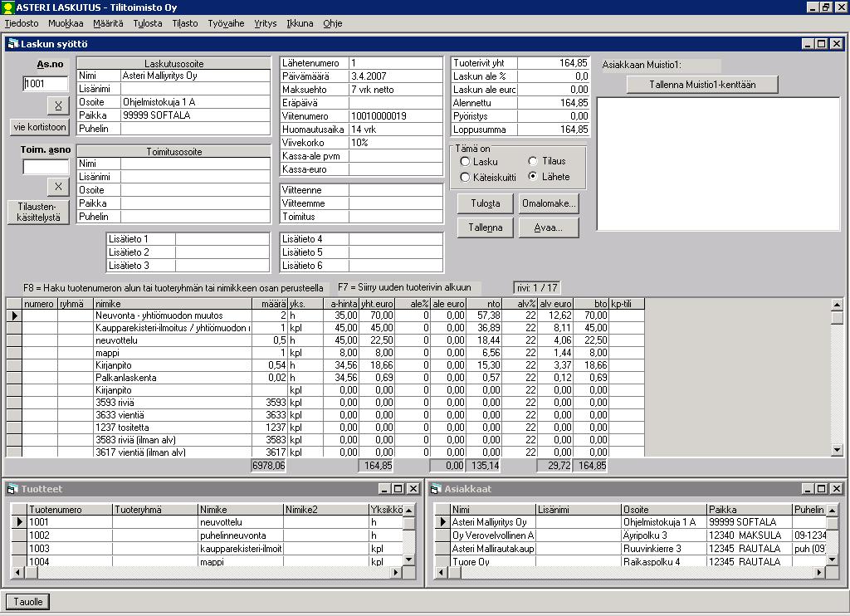
Task: Open the Yritys menu
Action: 265,23
